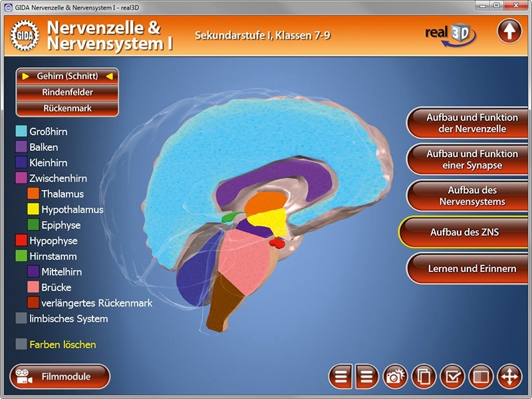The image size is (532, 399).
Task: Open Aufbau und Funktion der Nervenzelle
Action: (x=467, y=123)
